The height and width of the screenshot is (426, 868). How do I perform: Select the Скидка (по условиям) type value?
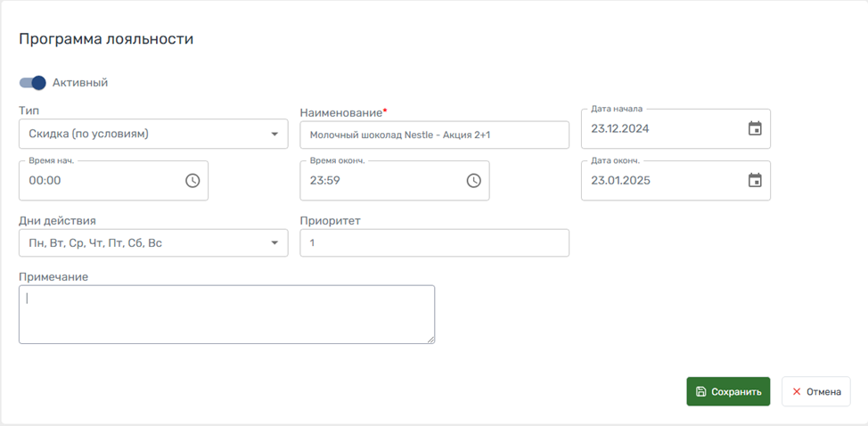(x=89, y=135)
